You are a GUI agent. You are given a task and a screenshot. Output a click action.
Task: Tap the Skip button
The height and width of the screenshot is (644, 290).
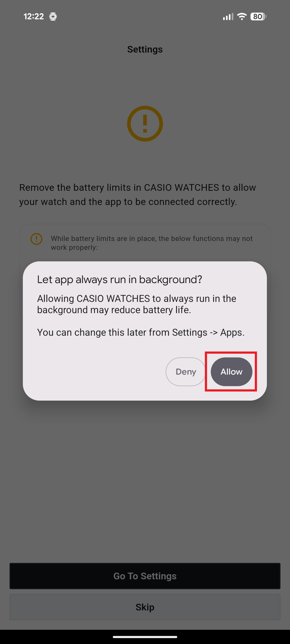coord(145,607)
